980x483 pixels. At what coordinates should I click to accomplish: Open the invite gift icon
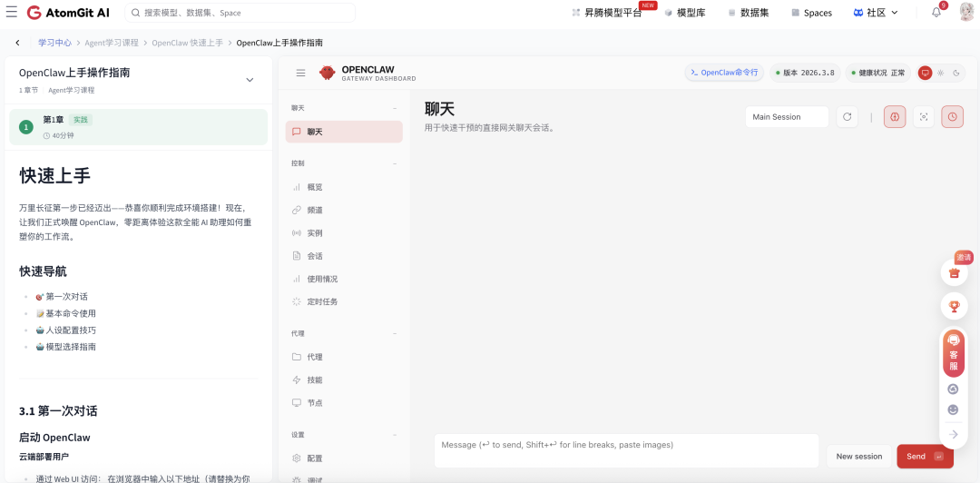pos(954,272)
